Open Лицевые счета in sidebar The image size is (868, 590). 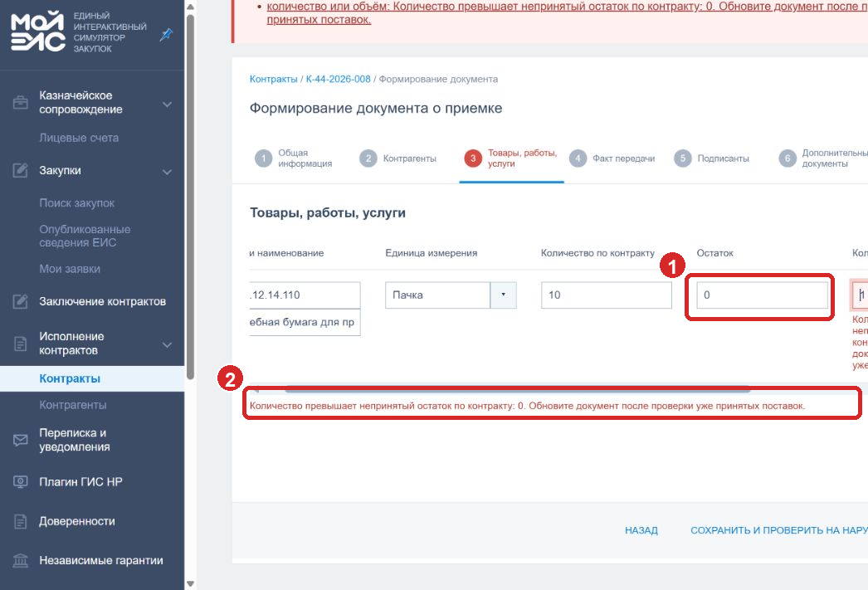tap(79, 138)
